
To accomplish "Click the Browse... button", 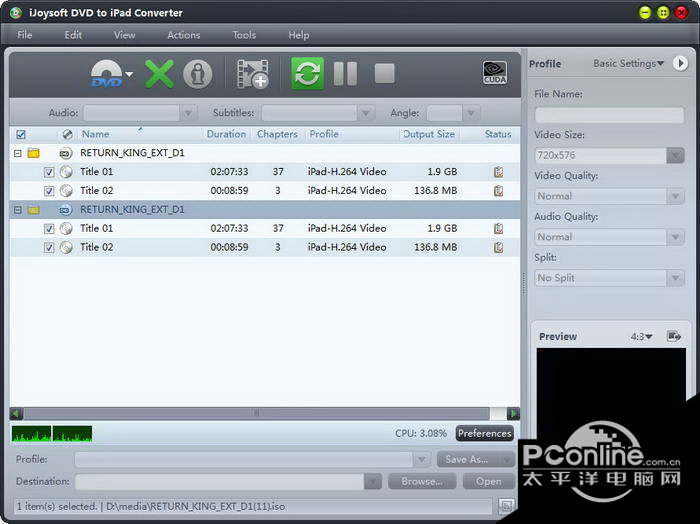I will (422, 482).
